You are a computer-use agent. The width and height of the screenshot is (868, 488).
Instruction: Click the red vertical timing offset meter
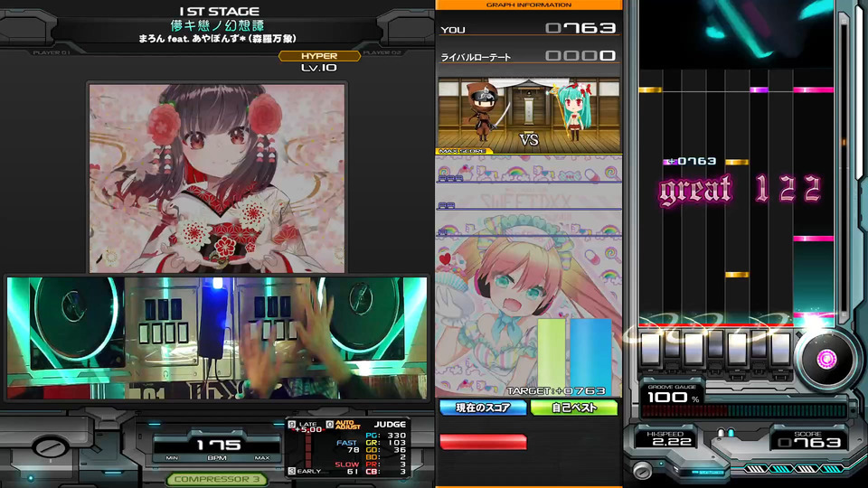point(308,450)
